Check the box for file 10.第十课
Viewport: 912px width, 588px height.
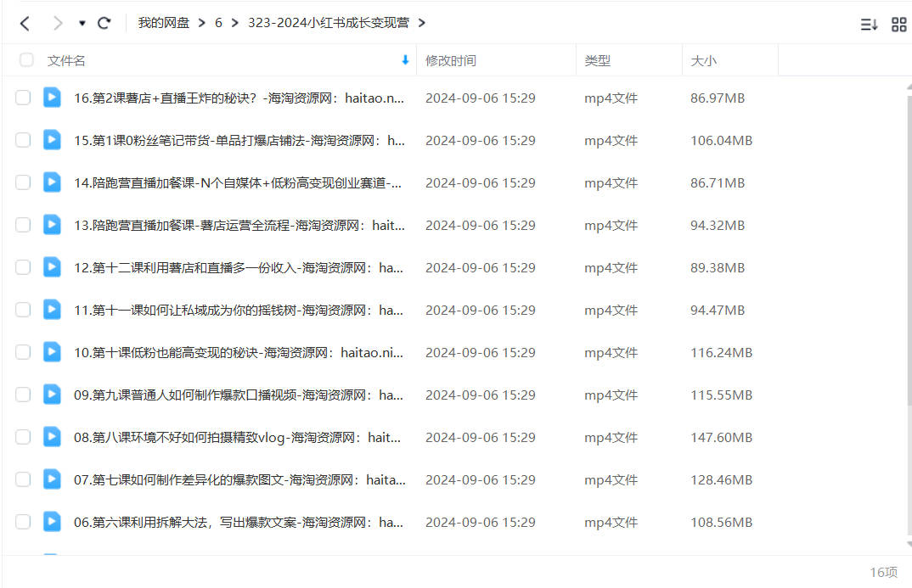[x=23, y=352]
